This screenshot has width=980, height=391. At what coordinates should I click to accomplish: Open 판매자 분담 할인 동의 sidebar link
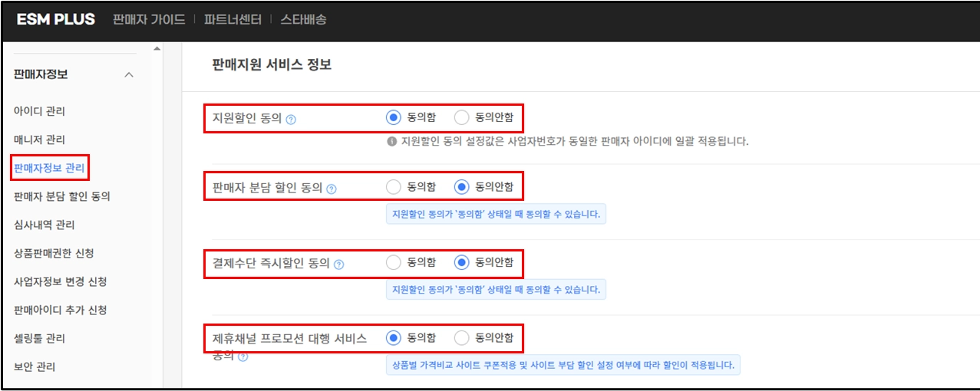tap(62, 196)
